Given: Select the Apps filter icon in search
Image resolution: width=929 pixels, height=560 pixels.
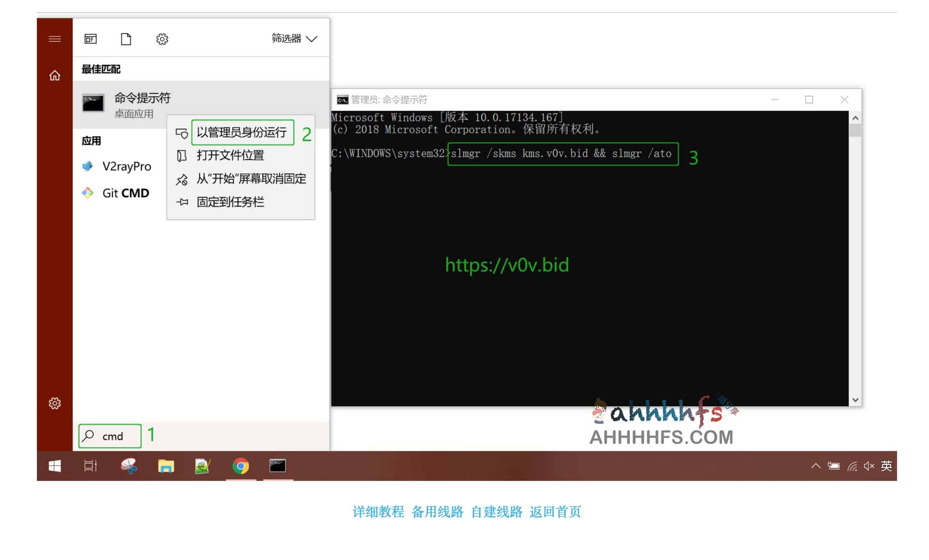Looking at the screenshot, I should [90, 39].
